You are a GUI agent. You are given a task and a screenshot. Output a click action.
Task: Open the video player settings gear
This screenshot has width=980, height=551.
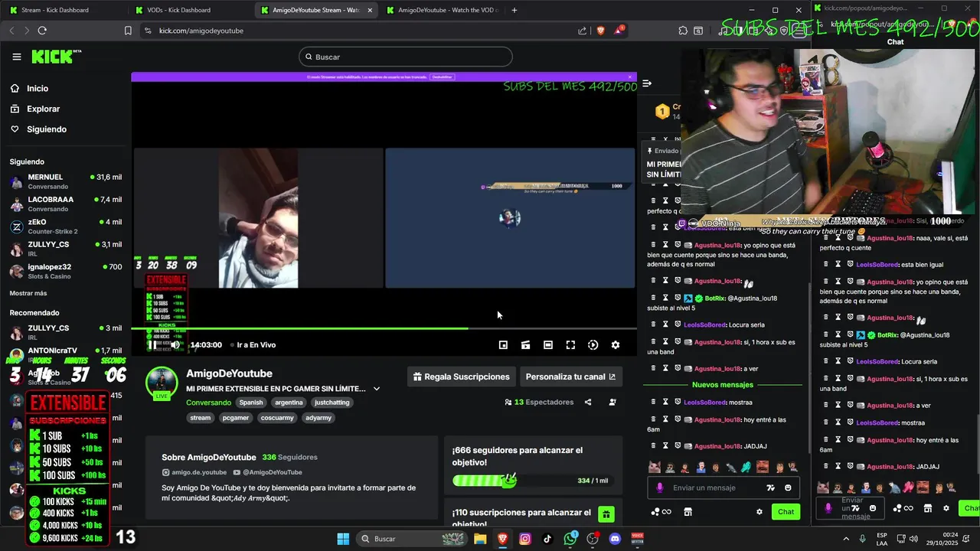616,345
